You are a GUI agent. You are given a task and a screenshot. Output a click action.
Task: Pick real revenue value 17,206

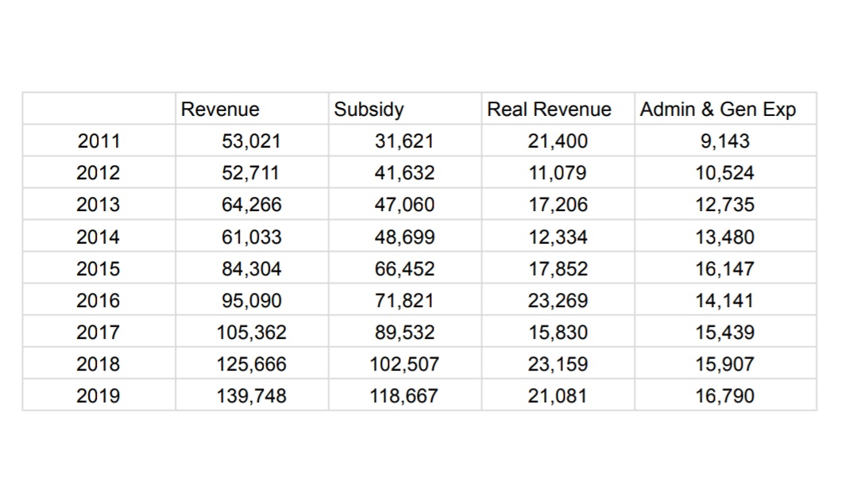point(558,204)
